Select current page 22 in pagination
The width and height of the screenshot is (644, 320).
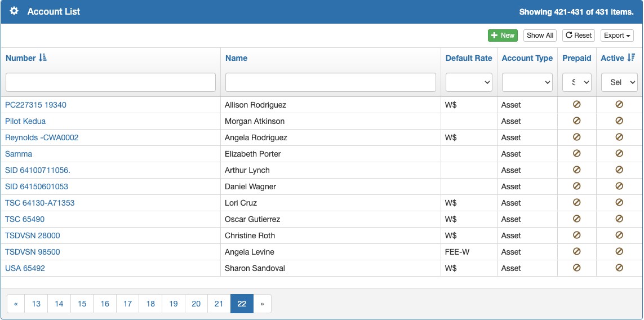pyautogui.click(x=242, y=304)
